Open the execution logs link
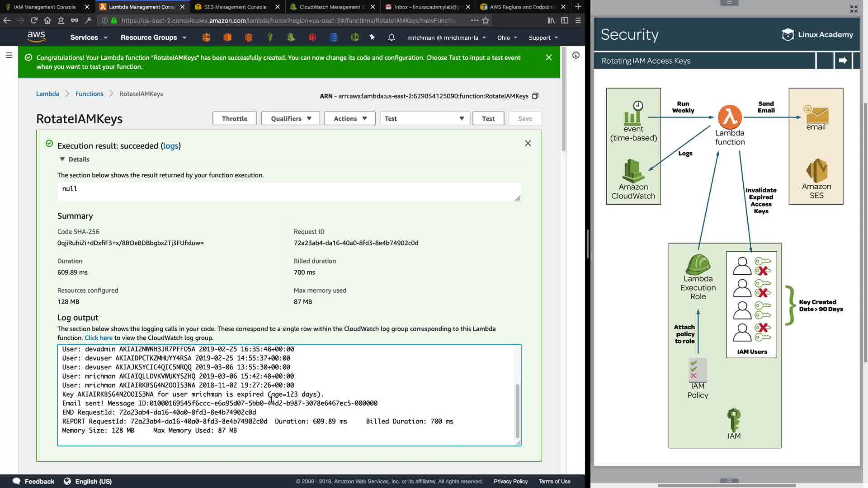The image size is (868, 488). (170, 145)
